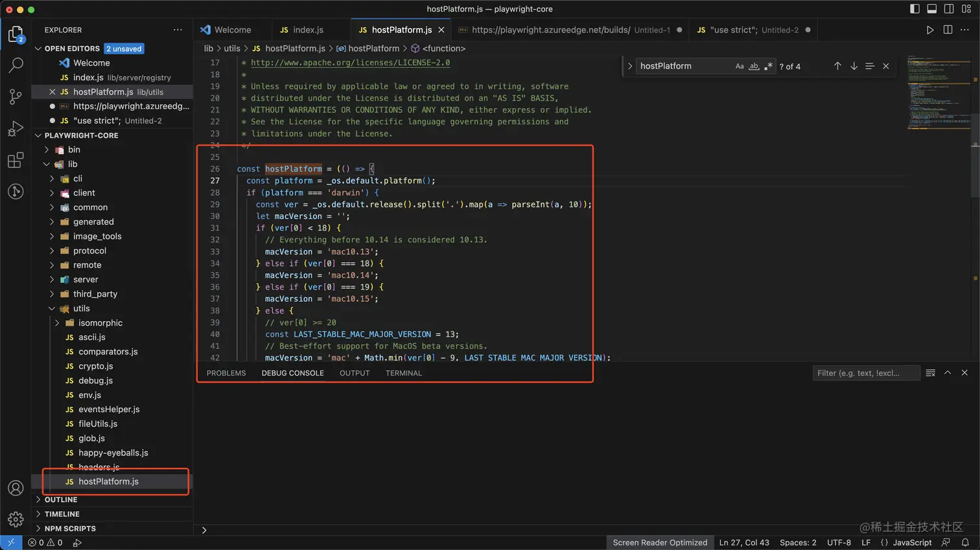Collapse the Open Editors section
The height and width of the screenshot is (550, 980).
(38, 49)
